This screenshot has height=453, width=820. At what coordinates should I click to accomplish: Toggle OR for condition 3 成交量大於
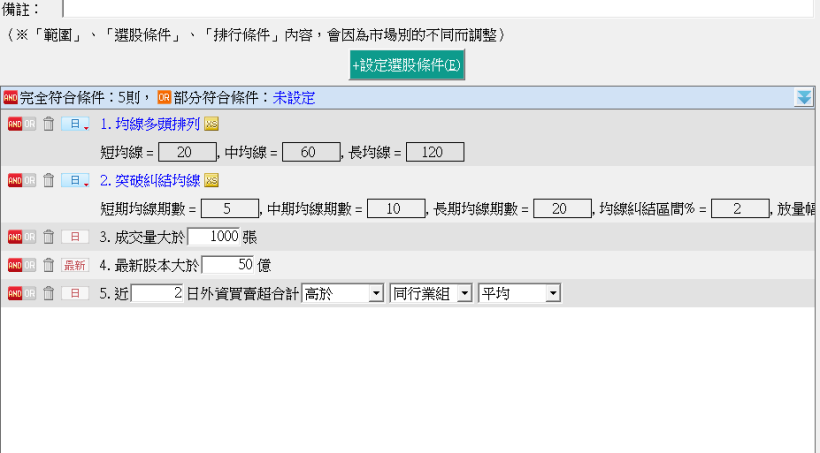pos(29,237)
